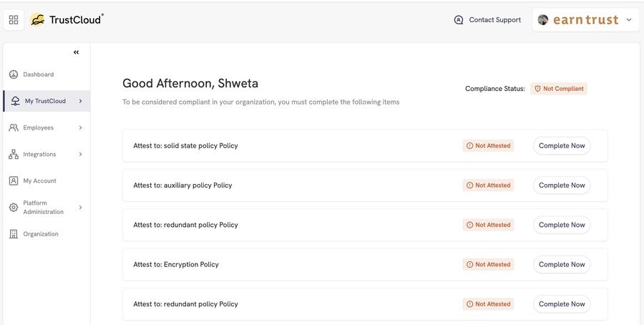The height and width of the screenshot is (325, 644).
Task: Click the TrustCloud logo icon
Action: click(x=37, y=20)
